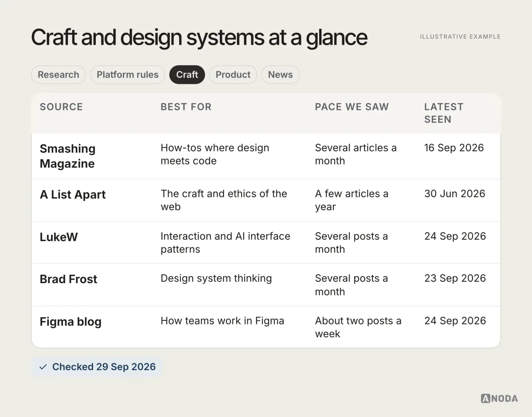Click 'How teams work in Figma' cell
Viewport: 532px width, 417px height.
[223, 321]
